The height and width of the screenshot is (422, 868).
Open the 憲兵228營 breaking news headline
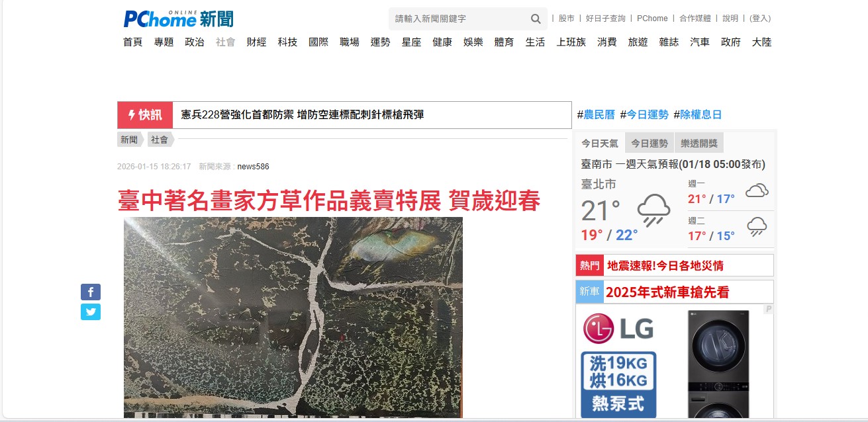point(303,115)
